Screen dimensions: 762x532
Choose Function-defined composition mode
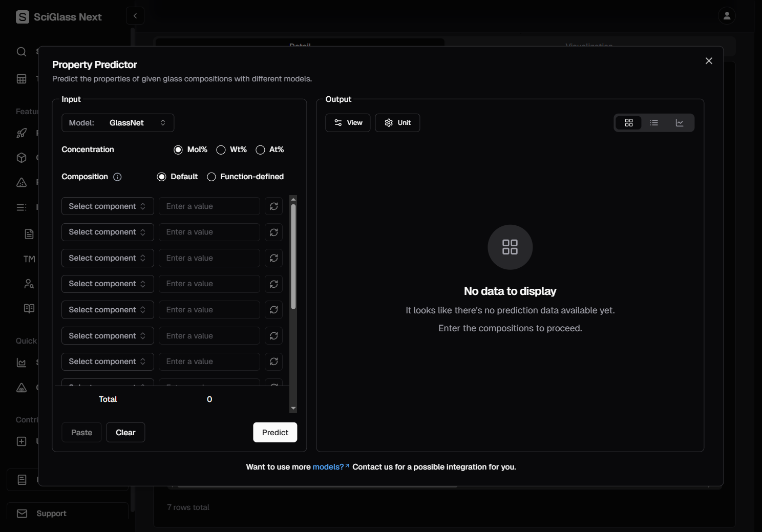211,177
